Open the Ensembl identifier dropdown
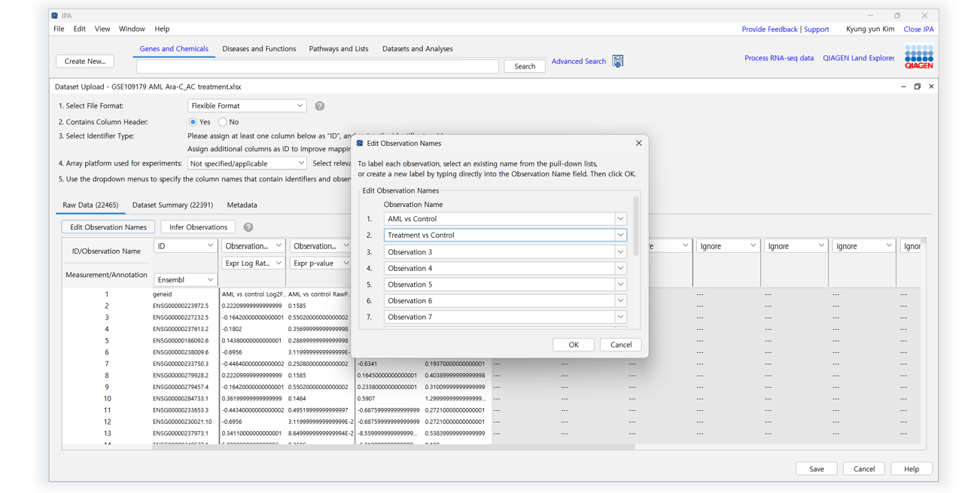The width and height of the screenshot is (980, 493). pyautogui.click(x=185, y=280)
